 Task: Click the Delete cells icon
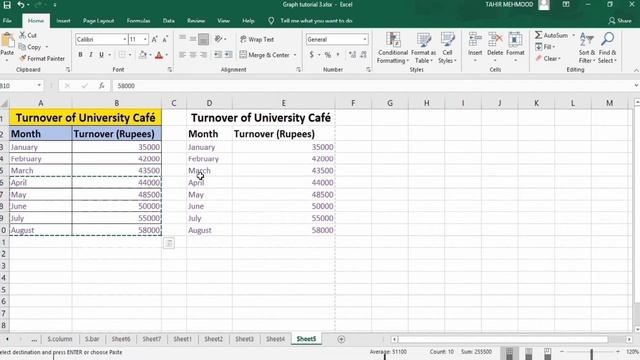click(x=495, y=40)
